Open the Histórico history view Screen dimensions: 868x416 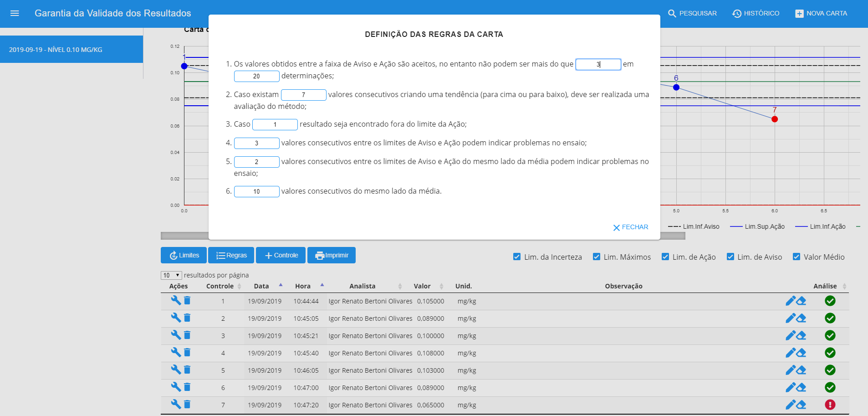point(756,13)
